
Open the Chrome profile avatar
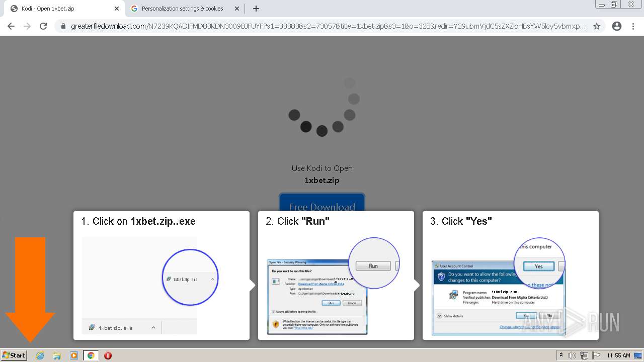click(617, 26)
